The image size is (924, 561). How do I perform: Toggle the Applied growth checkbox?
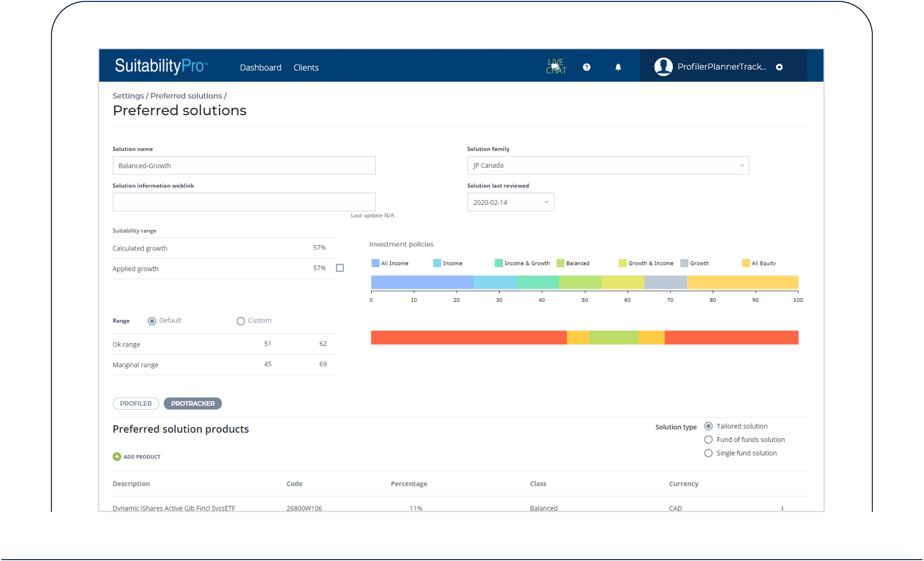(340, 268)
